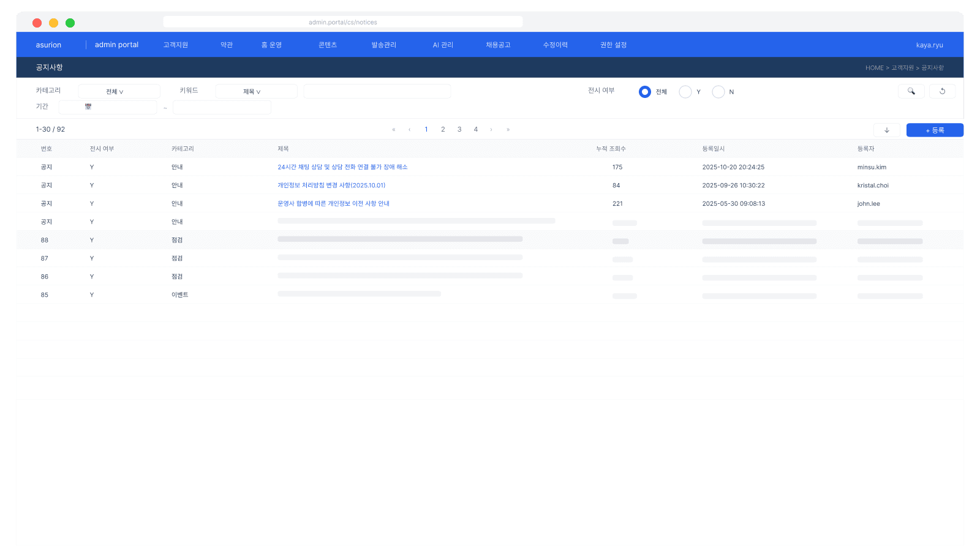Open the 고객지원 menu
The height and width of the screenshot is (551, 980).
(x=176, y=45)
